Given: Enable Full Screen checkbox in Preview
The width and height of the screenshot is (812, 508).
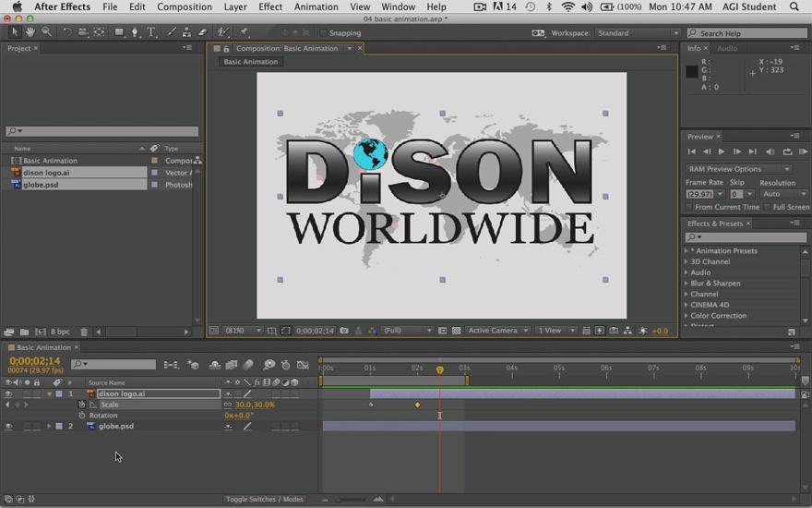Looking at the screenshot, I should tap(767, 207).
